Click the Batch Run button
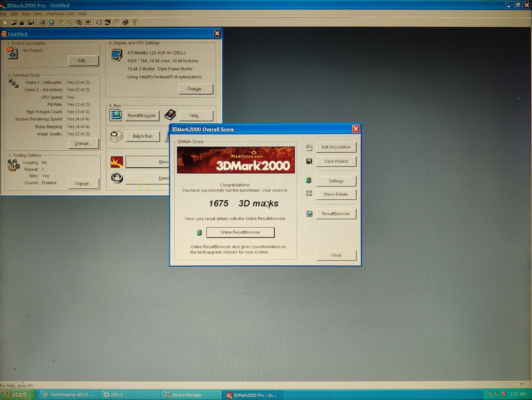Screen dimensions: 532x400 [142, 136]
